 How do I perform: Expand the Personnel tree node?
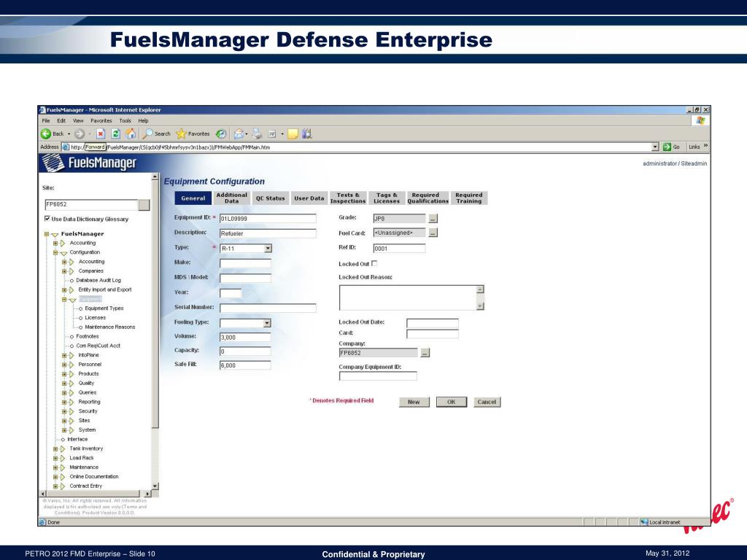[64, 365]
